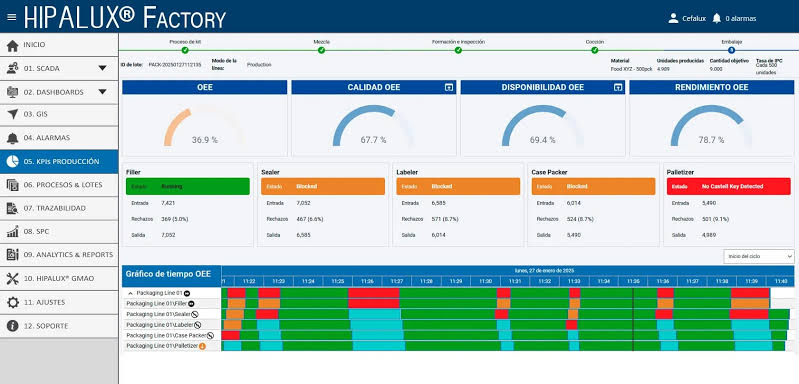Screen dimensions: 799x384
Task: Click the 11:26 timeline column header
Action: (367, 281)
